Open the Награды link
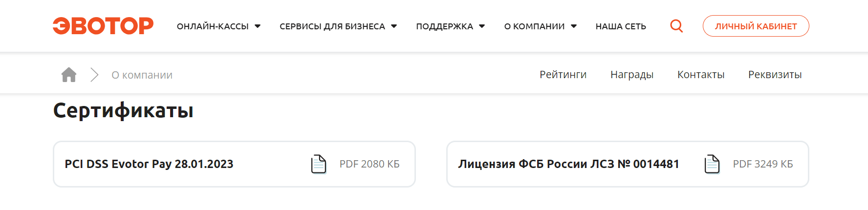 point(632,75)
